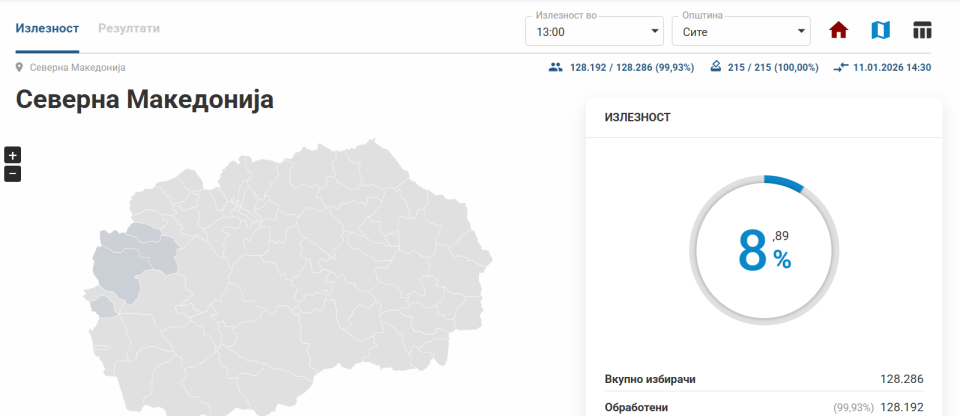Select the Излезност tab
960x416 pixels.
[47, 28]
